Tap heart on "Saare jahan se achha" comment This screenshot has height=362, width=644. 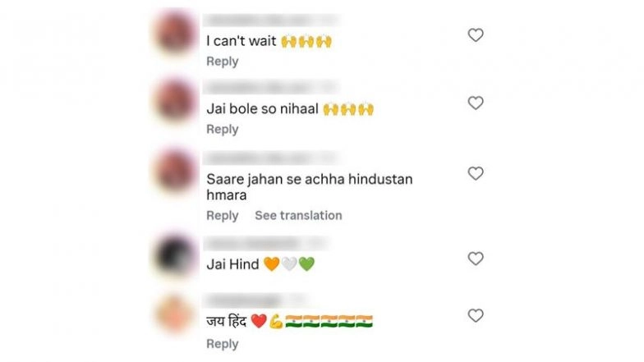pos(476,174)
